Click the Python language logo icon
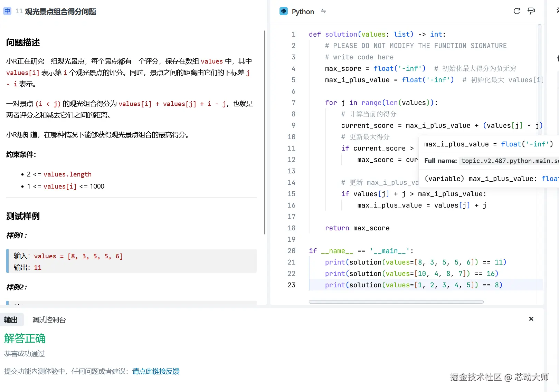 click(283, 11)
